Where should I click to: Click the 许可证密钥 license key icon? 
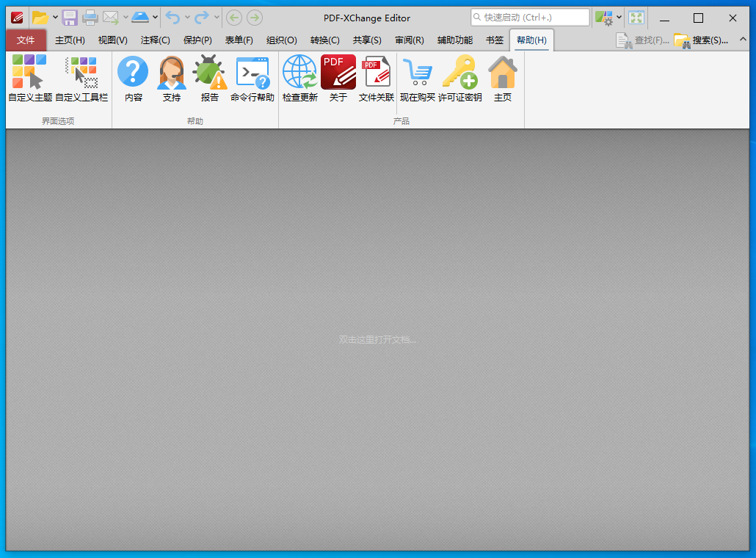[459, 72]
